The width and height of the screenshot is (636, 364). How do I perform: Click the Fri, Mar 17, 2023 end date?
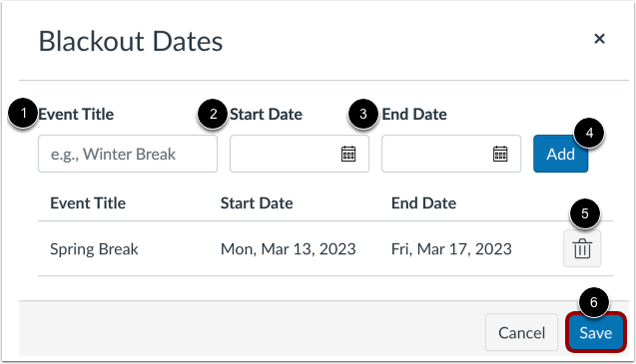point(451,249)
